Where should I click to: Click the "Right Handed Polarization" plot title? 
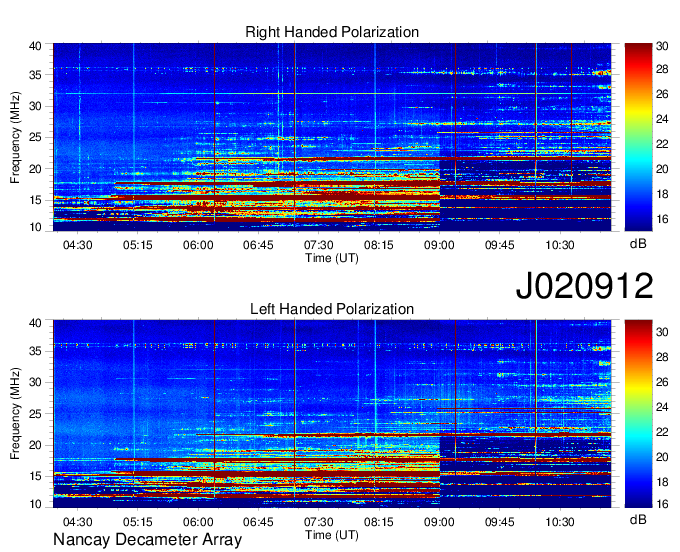point(332,32)
